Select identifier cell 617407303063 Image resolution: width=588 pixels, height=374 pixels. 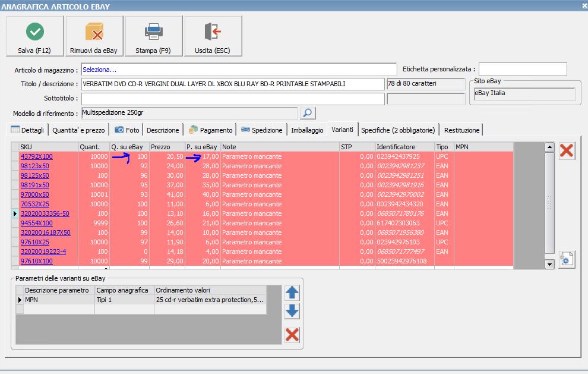coord(404,223)
